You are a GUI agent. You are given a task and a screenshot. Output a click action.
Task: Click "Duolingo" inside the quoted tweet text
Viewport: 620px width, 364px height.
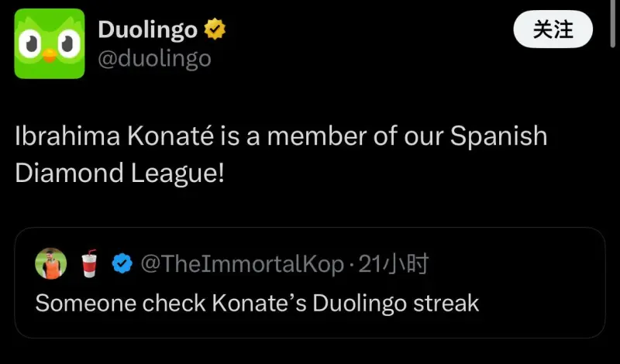(x=359, y=302)
